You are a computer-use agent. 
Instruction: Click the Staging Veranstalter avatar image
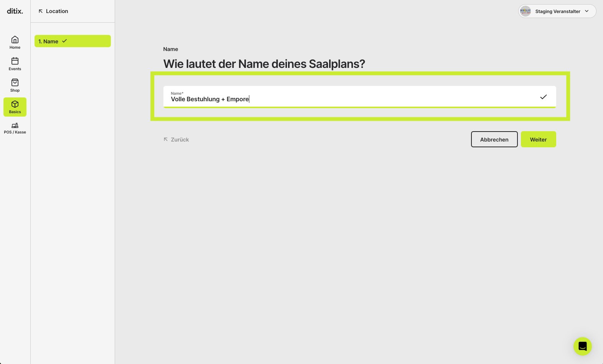[525, 11]
